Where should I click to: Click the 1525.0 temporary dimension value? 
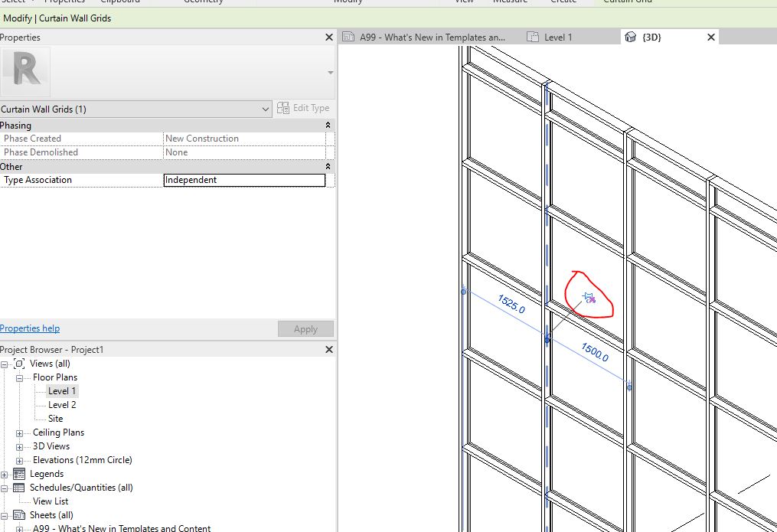coord(511,304)
